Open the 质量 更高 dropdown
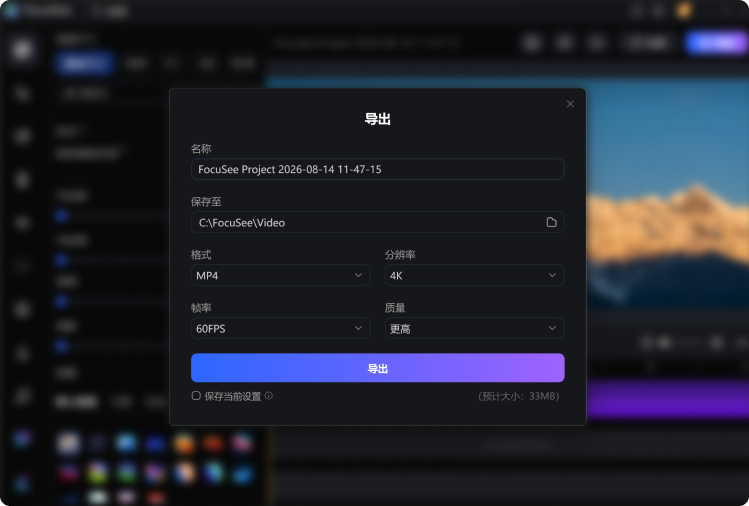This screenshot has width=749, height=506. (x=474, y=328)
